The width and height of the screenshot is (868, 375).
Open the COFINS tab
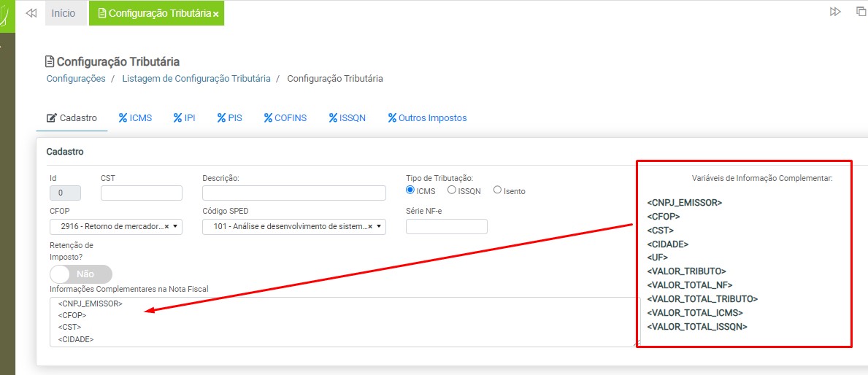point(285,118)
